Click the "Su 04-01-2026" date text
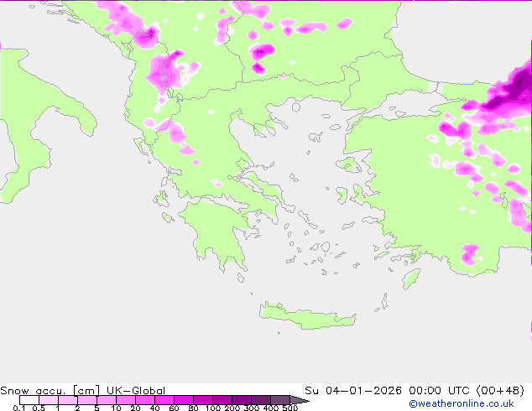The image size is (532, 411). click(x=353, y=391)
